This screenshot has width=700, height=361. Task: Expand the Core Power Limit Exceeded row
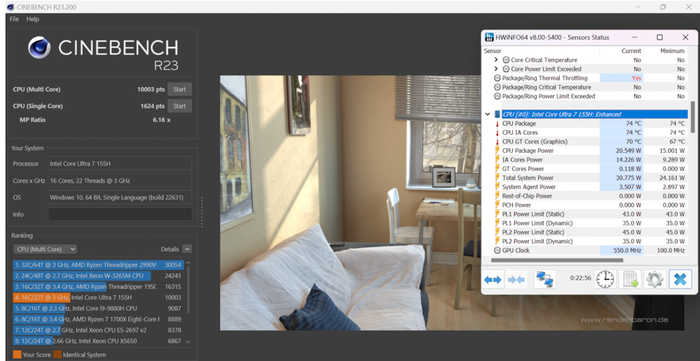pos(496,69)
